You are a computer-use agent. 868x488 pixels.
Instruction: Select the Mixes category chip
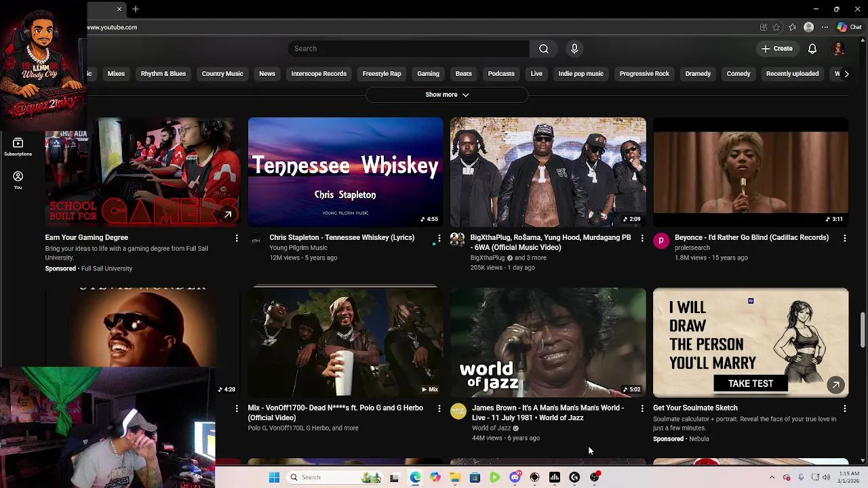(116, 74)
